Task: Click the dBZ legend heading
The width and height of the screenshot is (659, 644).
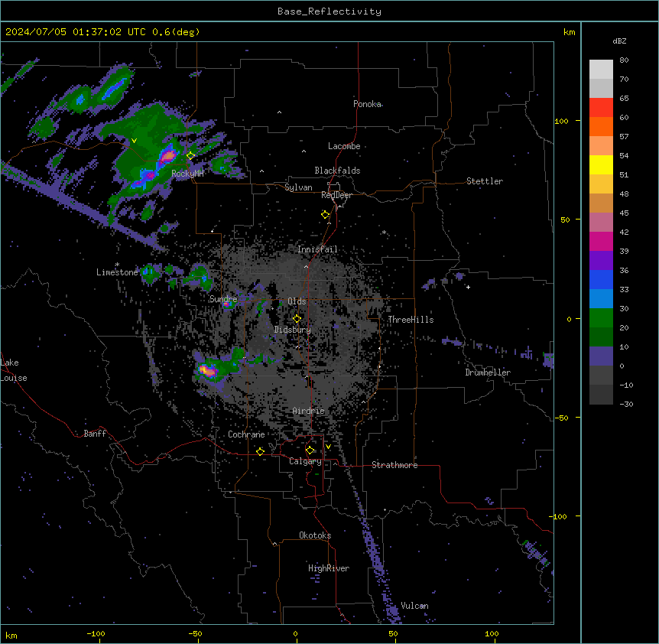Action: click(619, 41)
